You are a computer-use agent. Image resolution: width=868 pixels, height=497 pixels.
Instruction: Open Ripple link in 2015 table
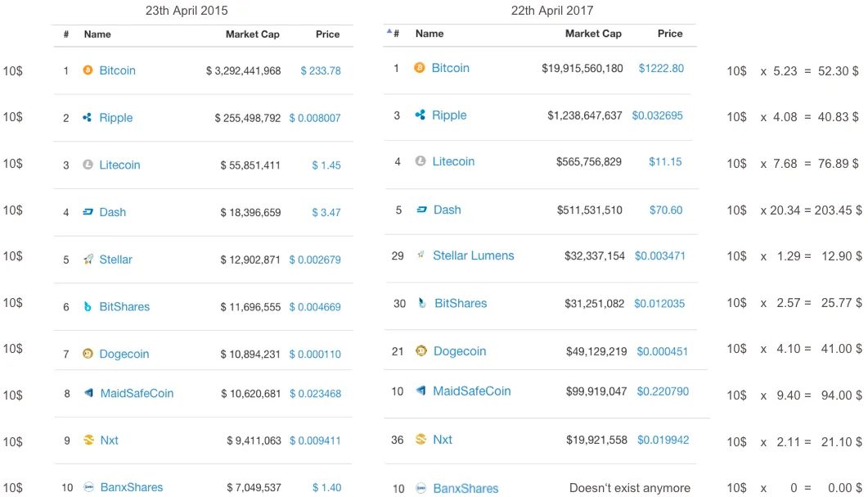(x=115, y=117)
